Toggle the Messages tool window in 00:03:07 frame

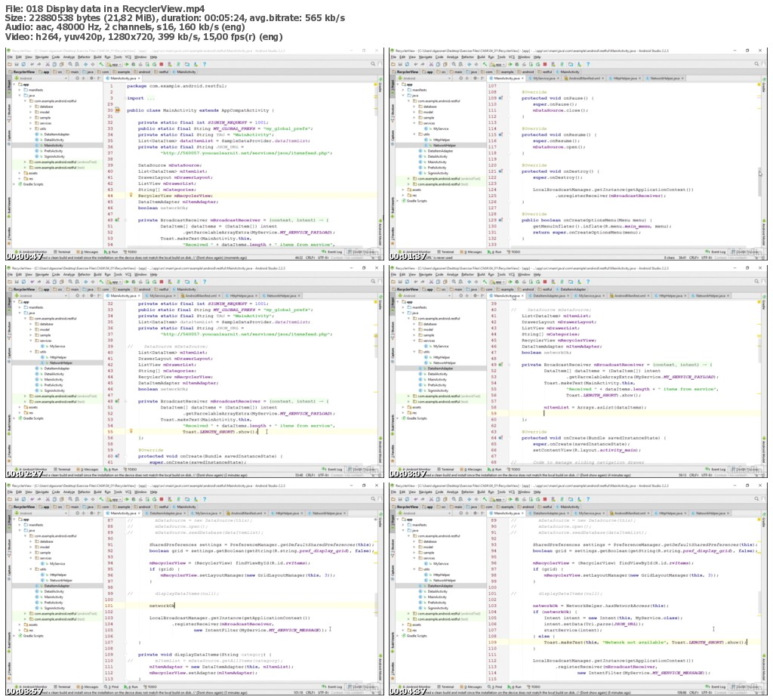coord(473,469)
